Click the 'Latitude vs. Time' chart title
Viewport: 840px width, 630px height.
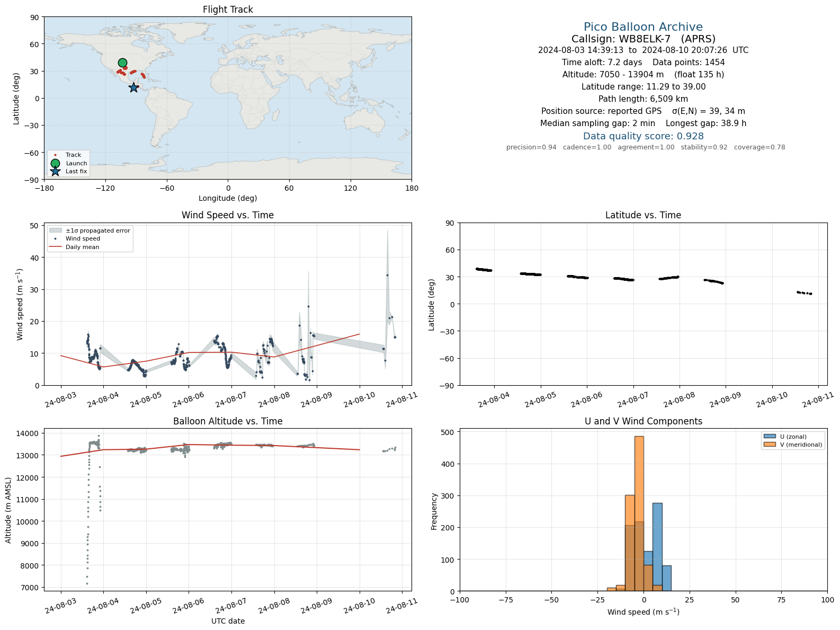pyautogui.click(x=643, y=215)
